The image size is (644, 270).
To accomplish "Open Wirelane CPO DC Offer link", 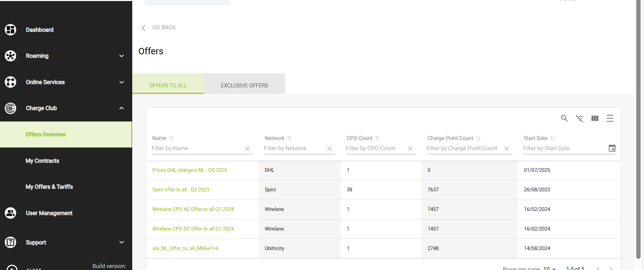I will click(193, 229).
